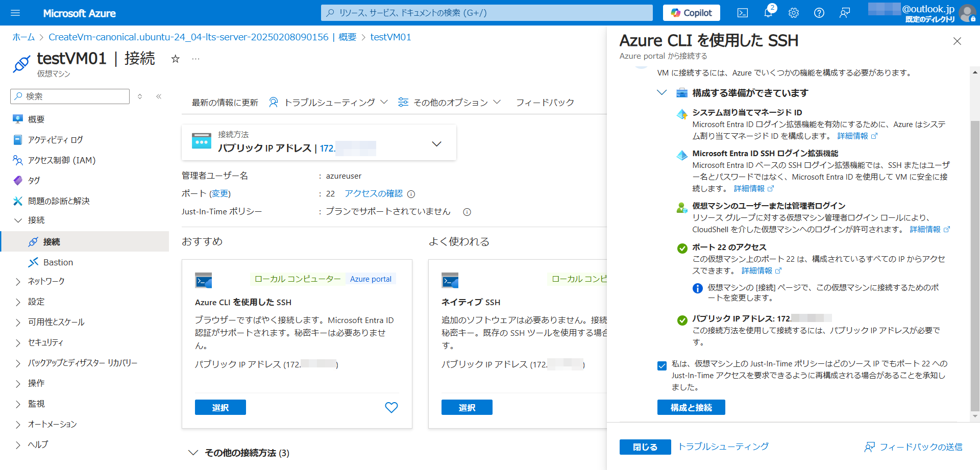Open the notifications bell
Image resolution: width=980 pixels, height=470 pixels.
click(768, 13)
